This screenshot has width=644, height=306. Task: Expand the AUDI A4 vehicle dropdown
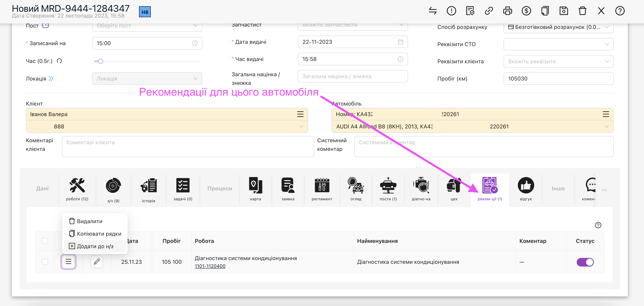tap(473, 126)
